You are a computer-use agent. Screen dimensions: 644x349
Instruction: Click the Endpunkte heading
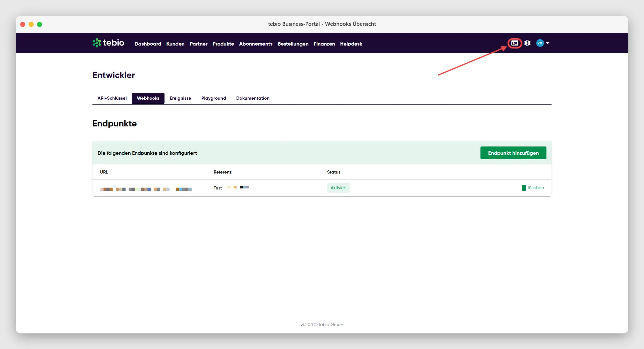114,124
